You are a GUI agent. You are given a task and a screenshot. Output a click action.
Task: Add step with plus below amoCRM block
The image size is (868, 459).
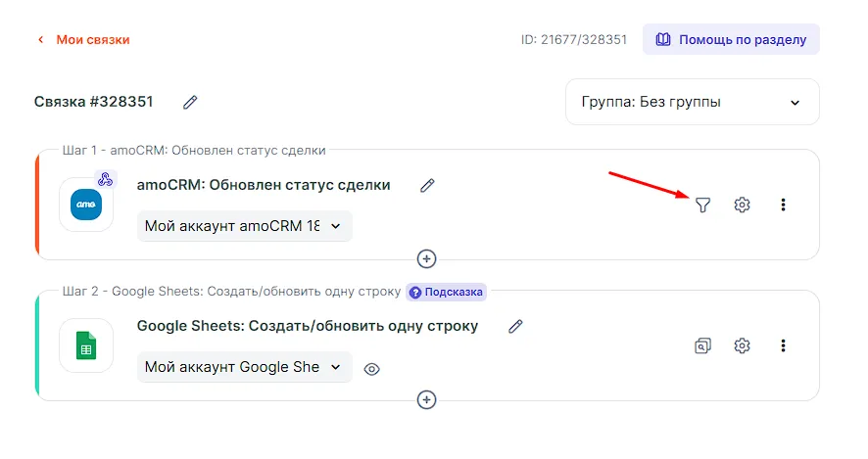pos(426,259)
